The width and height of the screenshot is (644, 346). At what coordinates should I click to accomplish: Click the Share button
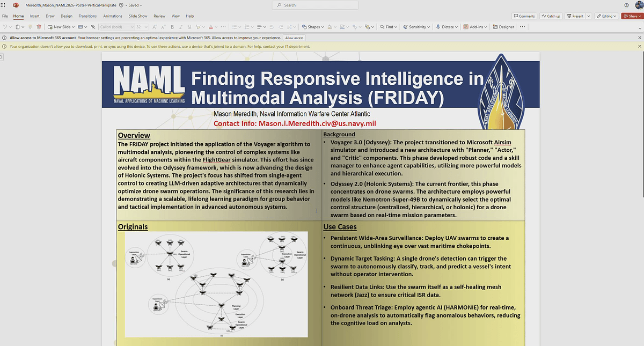coord(632,16)
